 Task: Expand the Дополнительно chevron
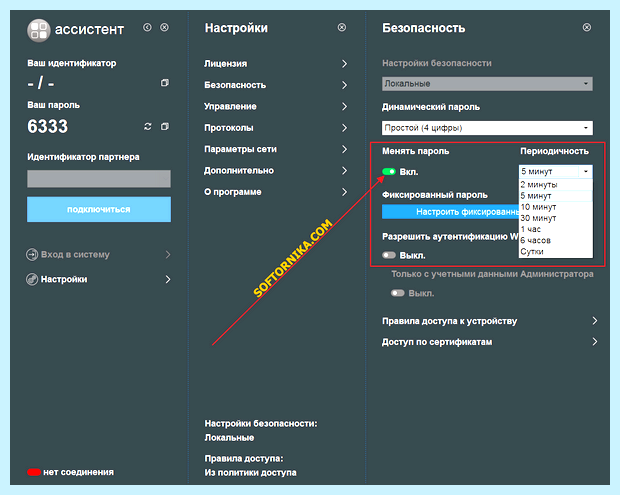(344, 170)
